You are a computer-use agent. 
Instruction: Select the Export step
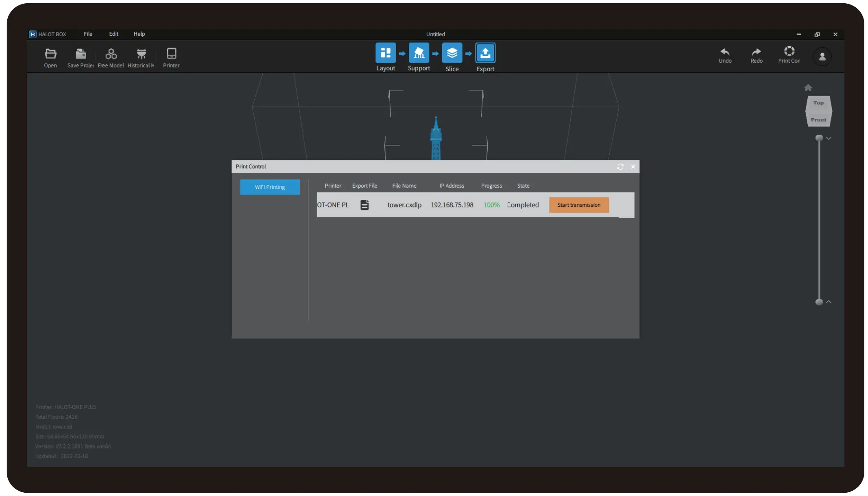coord(485,53)
